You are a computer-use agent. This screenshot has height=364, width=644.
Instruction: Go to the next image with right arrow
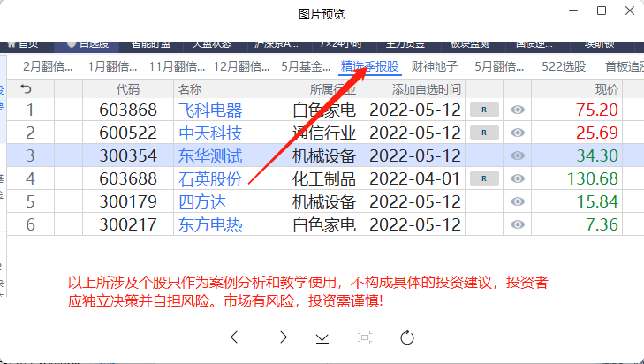[280, 337]
